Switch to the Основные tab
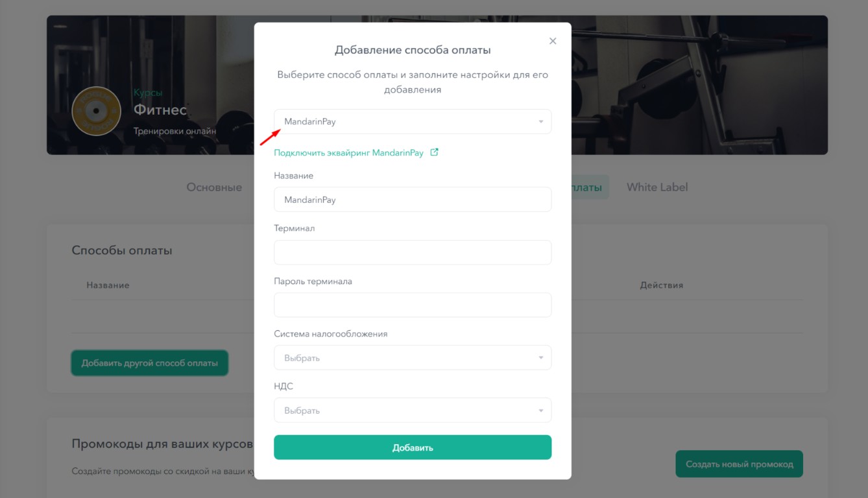Image resolution: width=868 pixels, height=498 pixels. 214,187
